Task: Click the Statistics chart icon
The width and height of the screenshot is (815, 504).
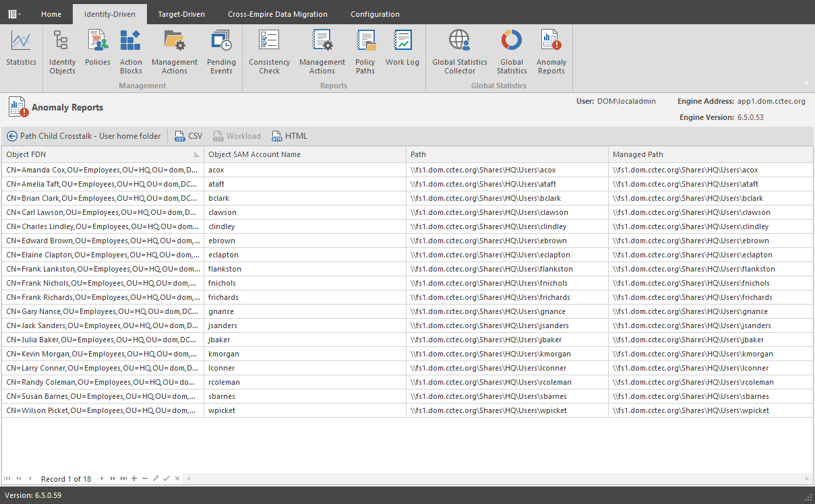Action: point(21,47)
